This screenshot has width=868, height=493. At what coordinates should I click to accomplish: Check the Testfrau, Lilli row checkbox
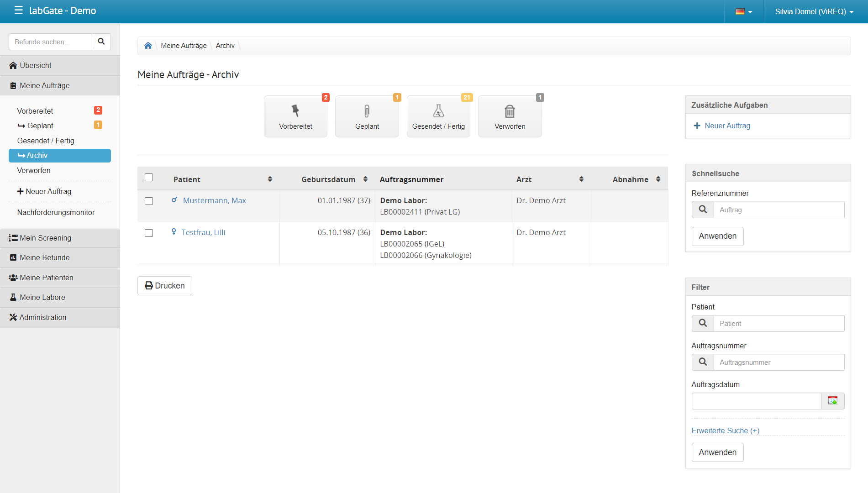[149, 233]
